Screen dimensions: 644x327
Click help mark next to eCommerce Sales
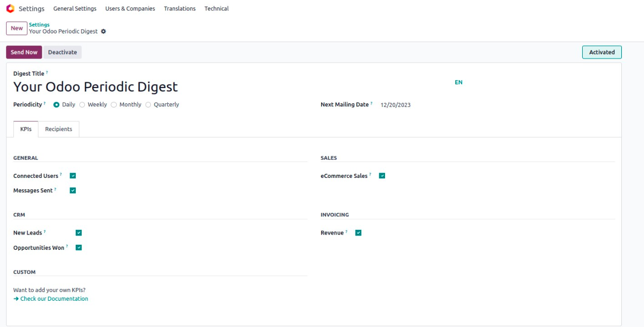click(x=370, y=175)
